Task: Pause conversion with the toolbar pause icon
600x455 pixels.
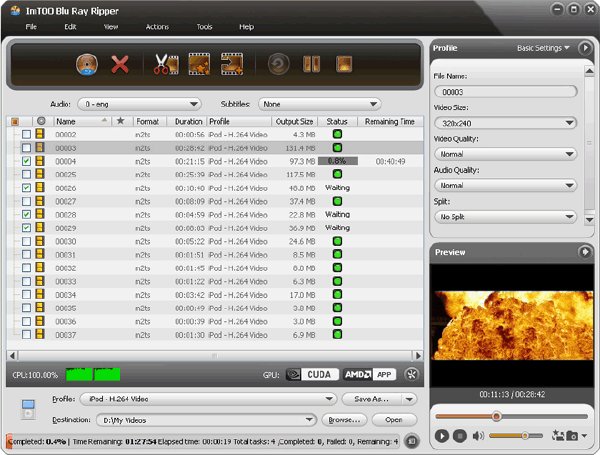Action: (x=311, y=64)
